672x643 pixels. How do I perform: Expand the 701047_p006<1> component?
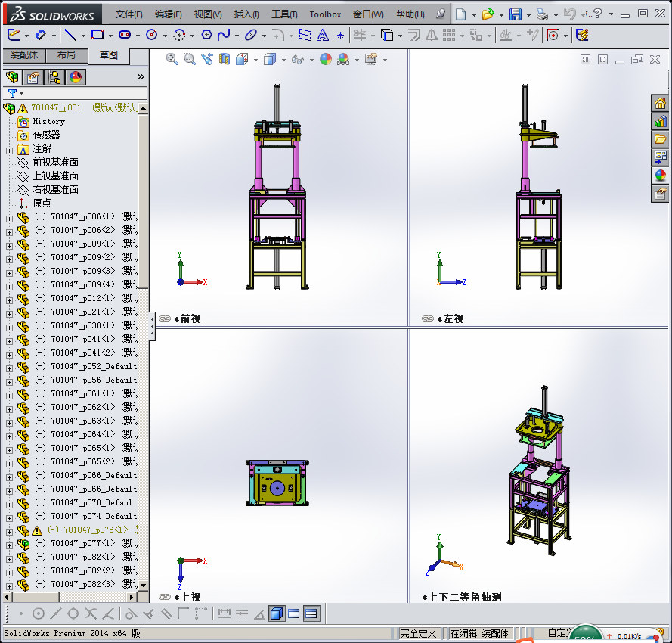click(x=9, y=219)
